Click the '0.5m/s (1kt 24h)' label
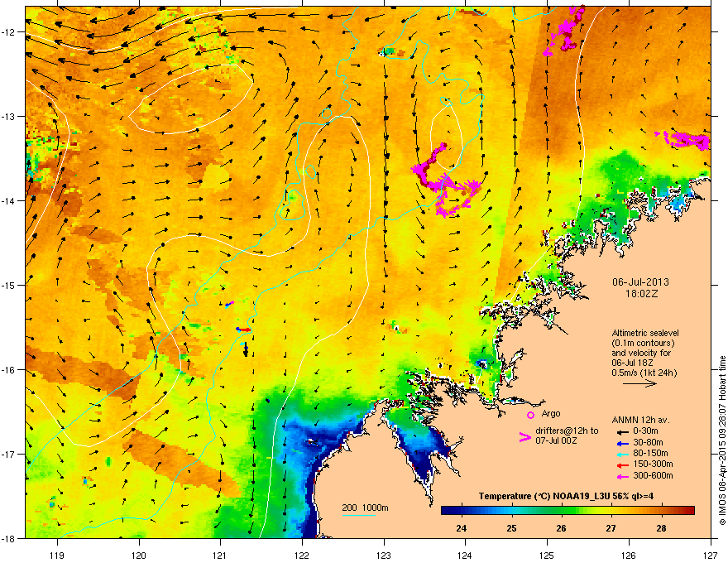Screen dimensions: 728x563 point(644,373)
